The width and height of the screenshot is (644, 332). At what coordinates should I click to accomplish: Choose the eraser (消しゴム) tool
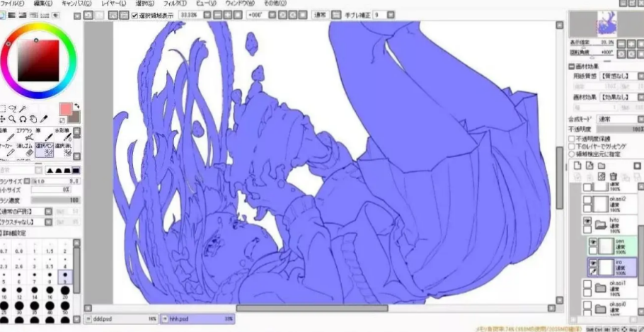click(x=27, y=150)
